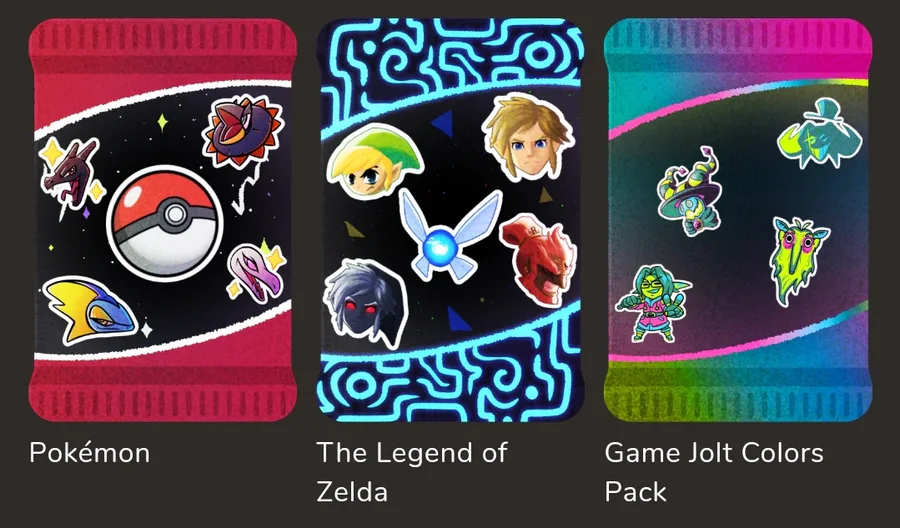
Task: Click the red and white Poké Ball sticker
Action: point(165,222)
